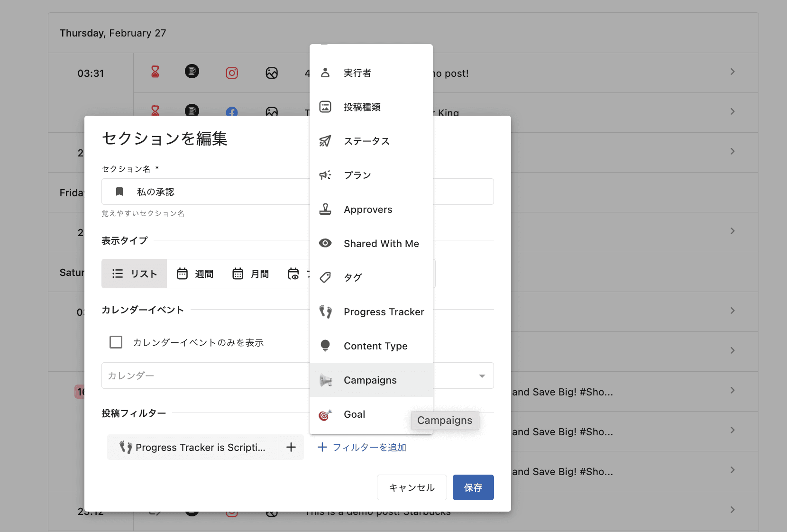The image size is (787, 532).
Task: Enable カレンダーイベントのみを表示 checkbox
Action: pos(116,342)
